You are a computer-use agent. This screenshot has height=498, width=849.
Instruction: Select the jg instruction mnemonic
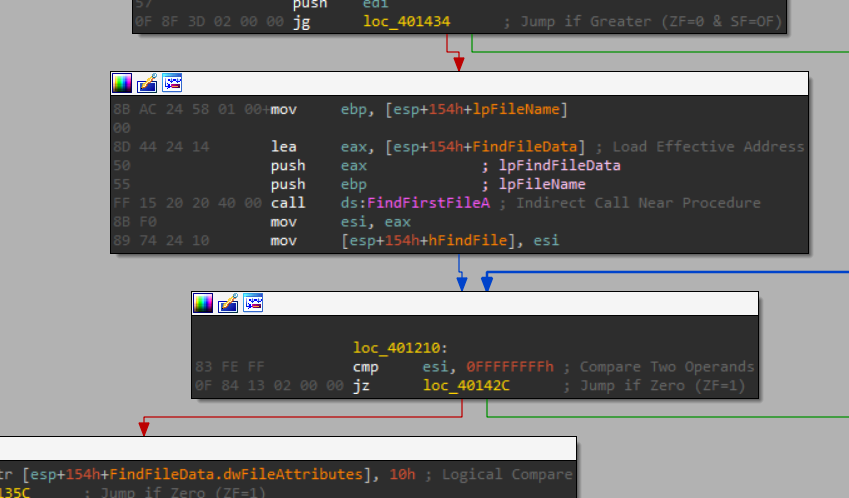(x=301, y=20)
